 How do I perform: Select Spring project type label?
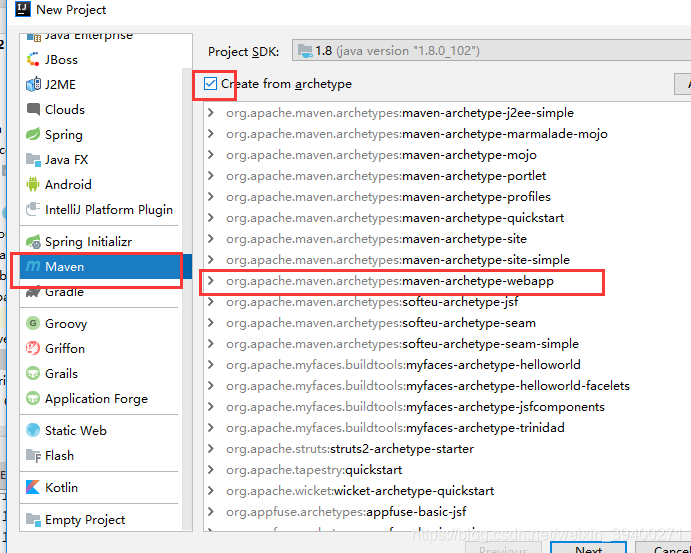(63, 134)
